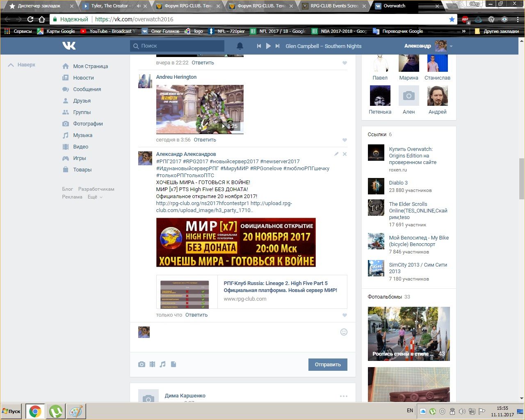The width and height of the screenshot is (525, 420).
Task: Open the Блог footer link
Action: (68, 189)
